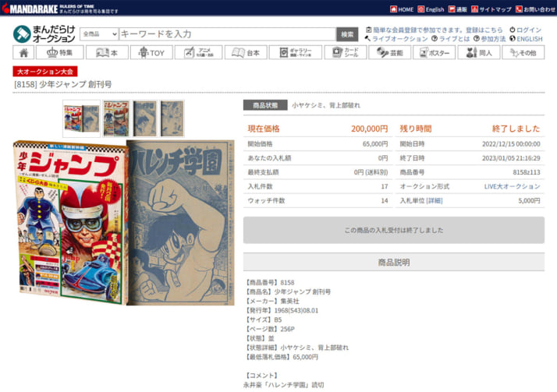Click the 永井豪「ハレンチ学園」comment text

(x=284, y=384)
